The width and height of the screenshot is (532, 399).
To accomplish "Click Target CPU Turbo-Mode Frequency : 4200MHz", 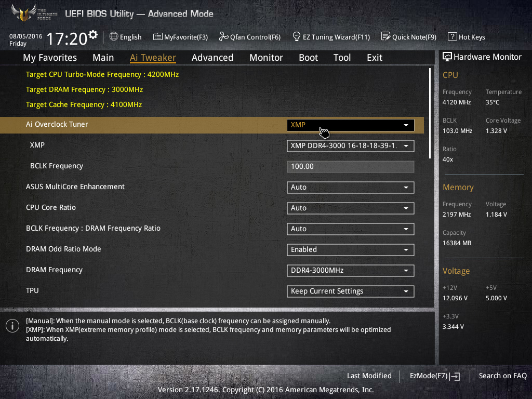I will pos(102,74).
